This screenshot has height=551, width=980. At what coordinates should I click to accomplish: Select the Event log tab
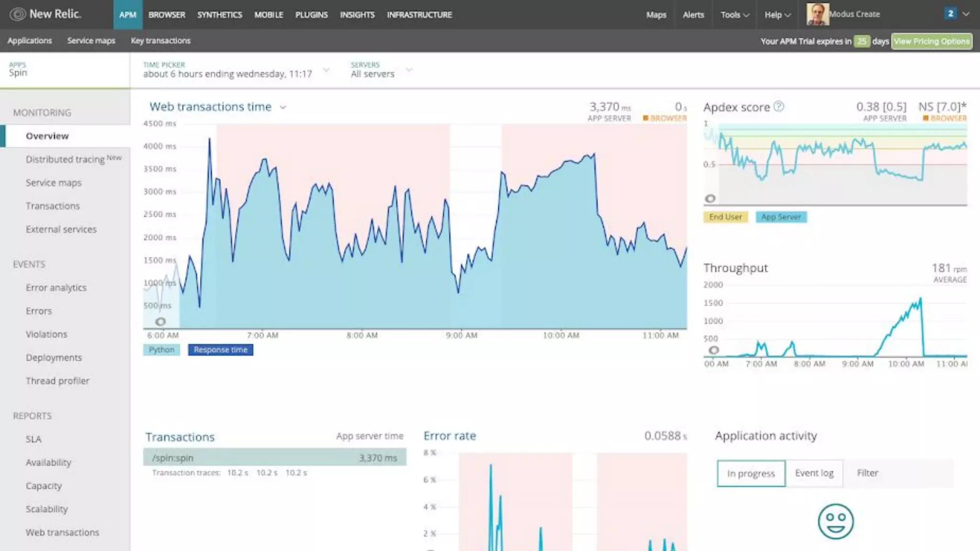coord(814,473)
